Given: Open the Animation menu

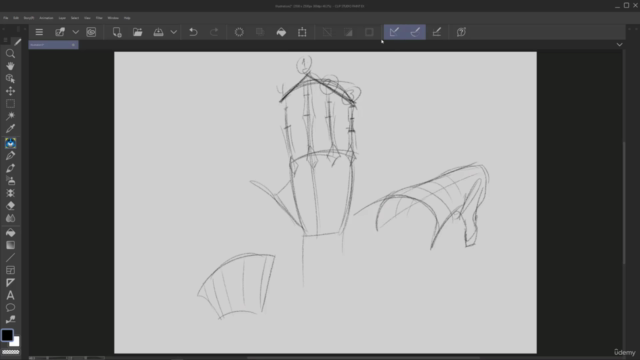Looking at the screenshot, I should tap(46, 18).
